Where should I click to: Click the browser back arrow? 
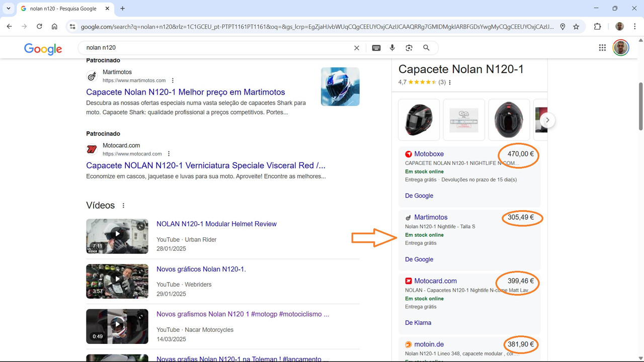click(x=9, y=27)
